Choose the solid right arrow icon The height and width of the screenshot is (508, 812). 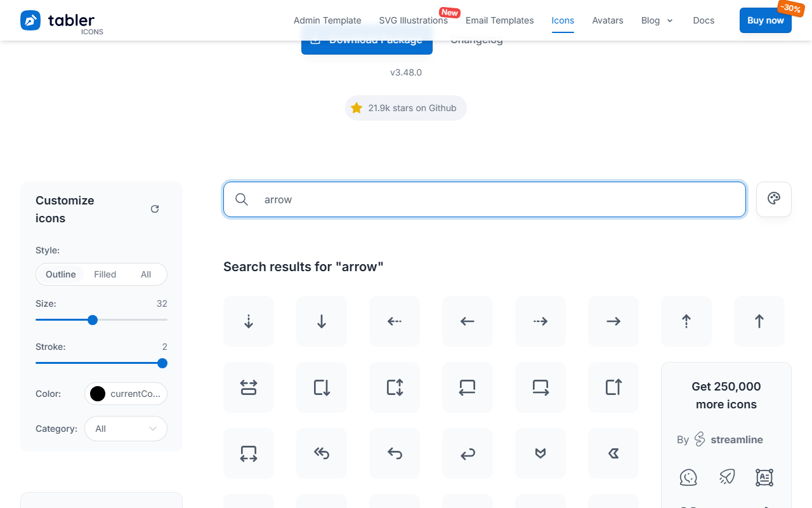point(613,321)
